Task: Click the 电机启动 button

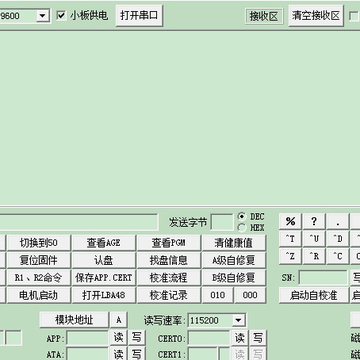Action: click(39, 295)
